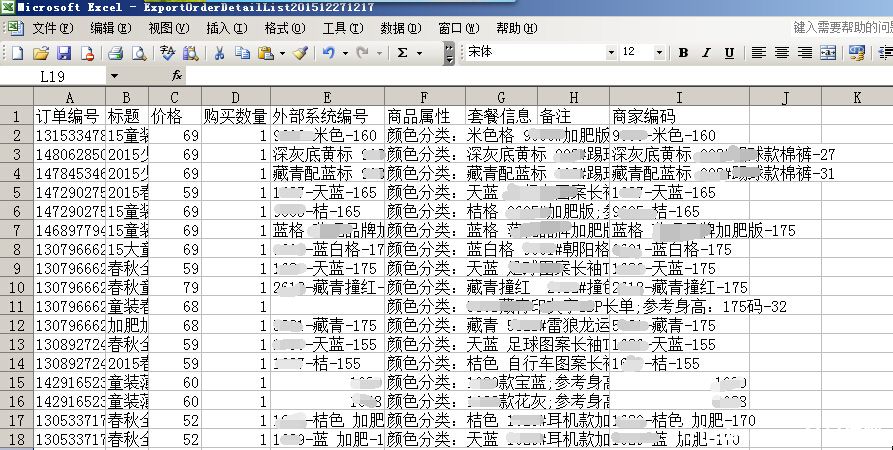Select column I header
Screen dimensions: 893x450
679,97
